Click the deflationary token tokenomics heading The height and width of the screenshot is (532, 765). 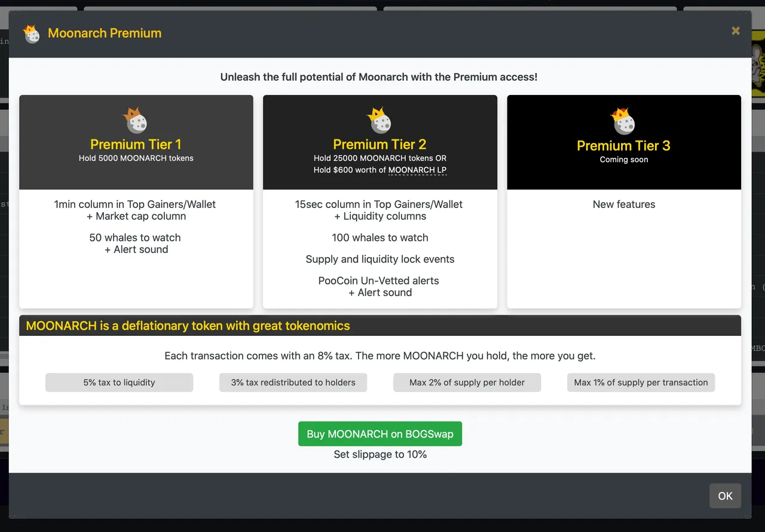coord(188,326)
